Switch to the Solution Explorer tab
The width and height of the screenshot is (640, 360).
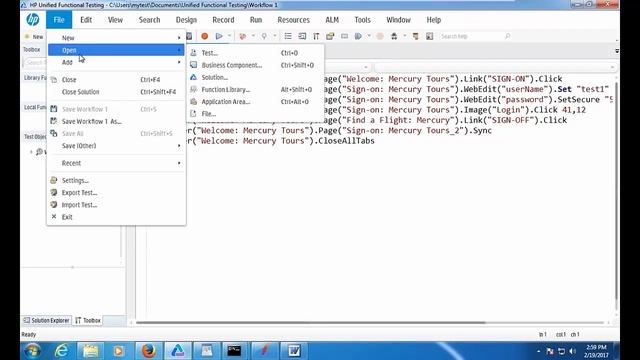(x=46, y=320)
